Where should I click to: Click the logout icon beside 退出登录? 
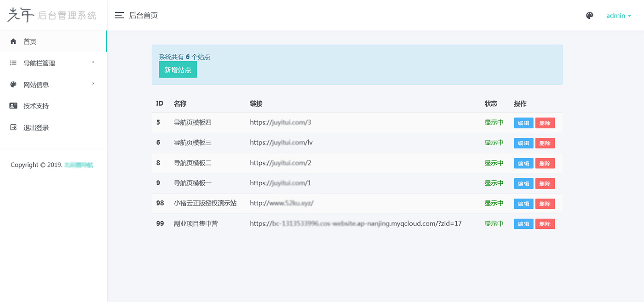pyautogui.click(x=13, y=127)
